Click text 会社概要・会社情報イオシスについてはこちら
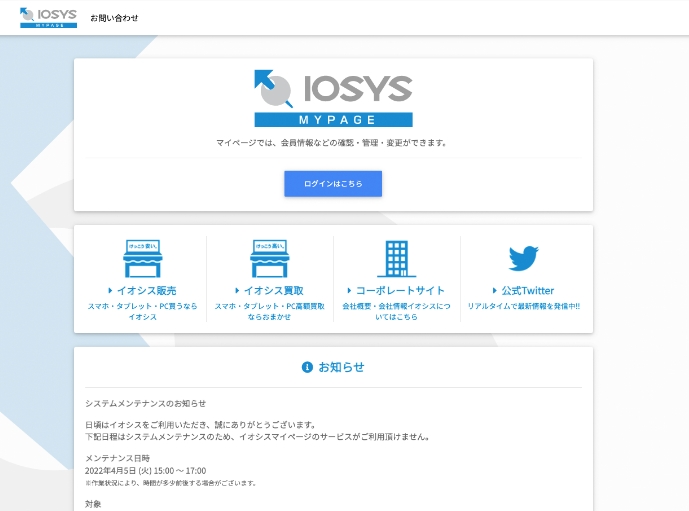The height and width of the screenshot is (511, 689). (x=396, y=311)
